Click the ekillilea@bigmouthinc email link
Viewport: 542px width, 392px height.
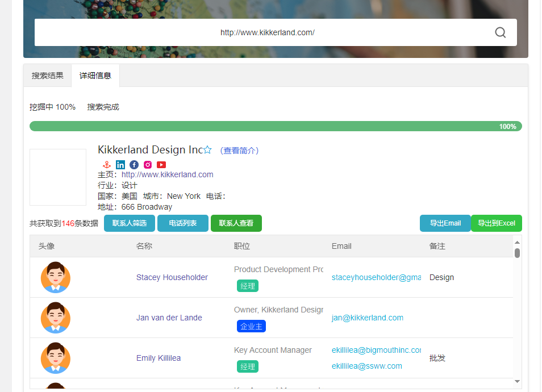click(376, 350)
